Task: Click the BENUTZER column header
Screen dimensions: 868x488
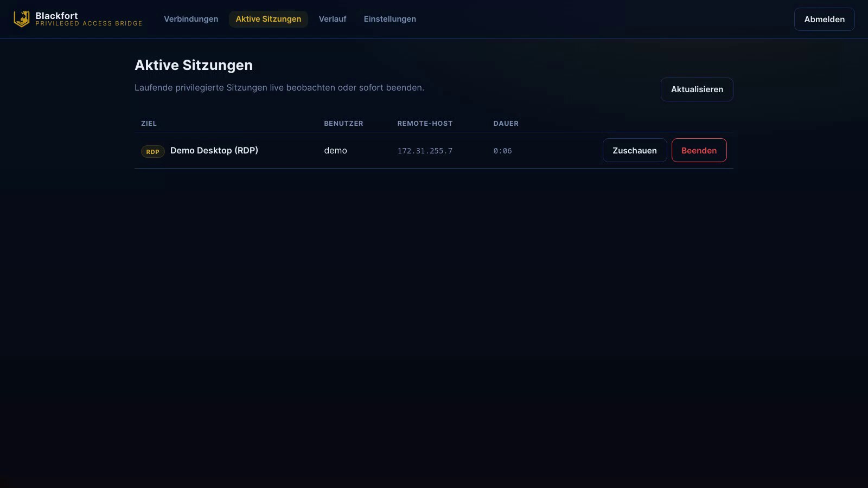Action: tap(344, 124)
